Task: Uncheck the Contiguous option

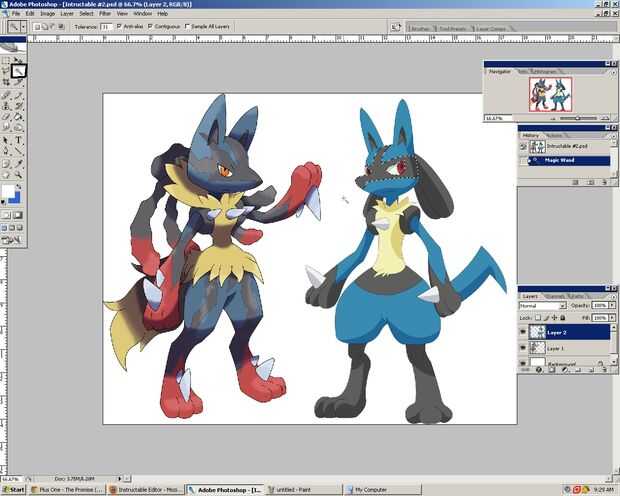Action: 151,27
